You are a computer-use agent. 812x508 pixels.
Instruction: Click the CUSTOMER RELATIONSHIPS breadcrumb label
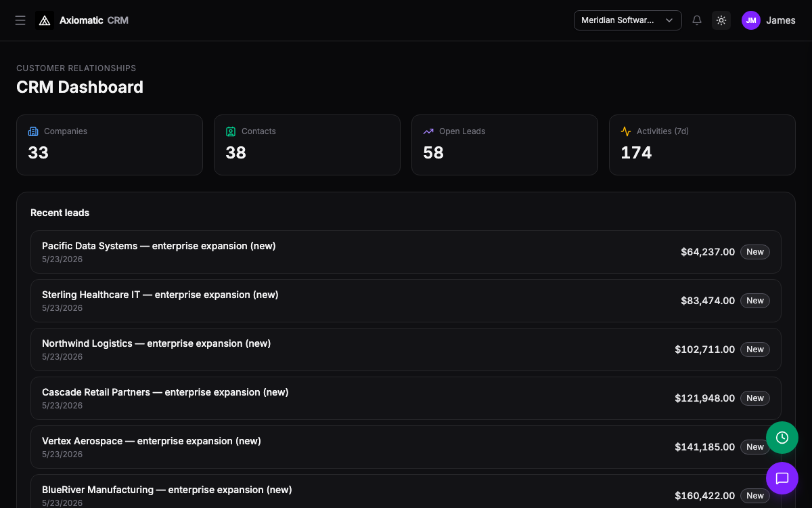pos(76,68)
